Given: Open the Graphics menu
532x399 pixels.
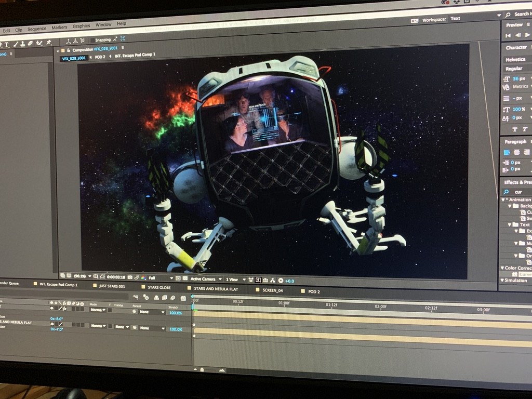Looking at the screenshot, I should pyautogui.click(x=82, y=26).
